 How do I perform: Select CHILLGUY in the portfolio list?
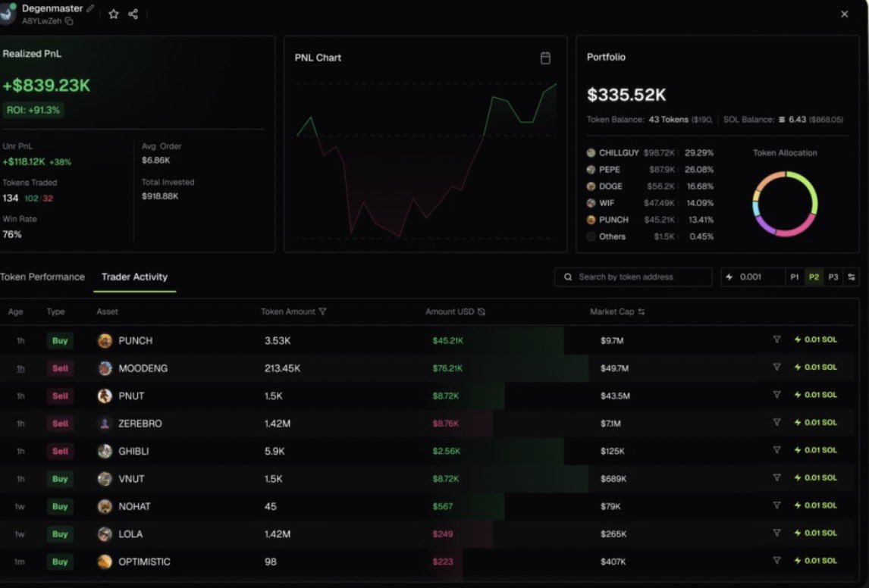pos(650,153)
